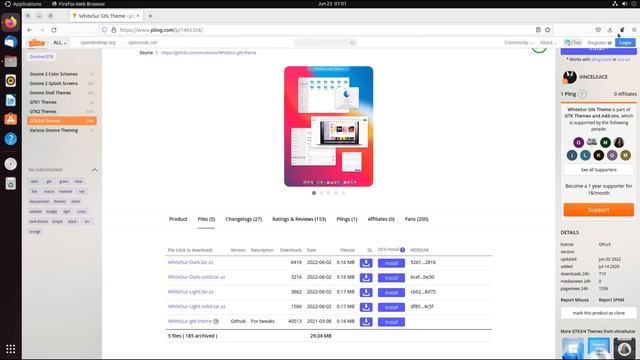Screen dimensions: 640x360
Task: Download the WhiteSur-Dark.tar.xz file via DL icon
Action: click(x=366, y=263)
